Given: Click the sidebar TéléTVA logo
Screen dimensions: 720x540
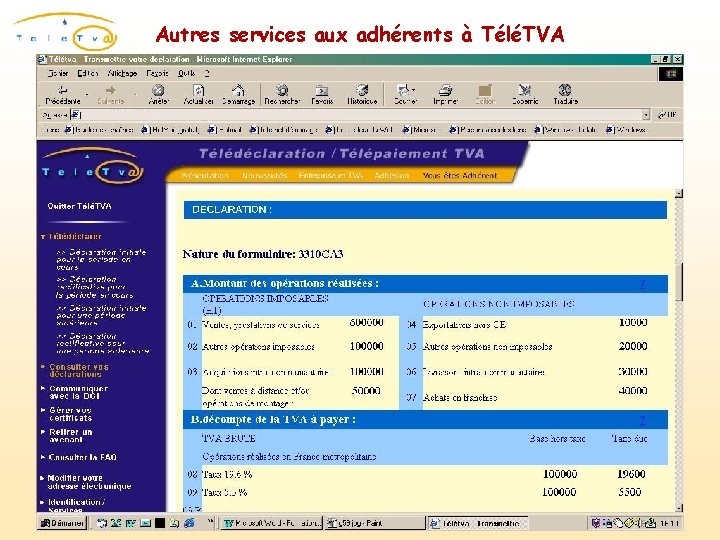Looking at the screenshot, I should (92, 165).
